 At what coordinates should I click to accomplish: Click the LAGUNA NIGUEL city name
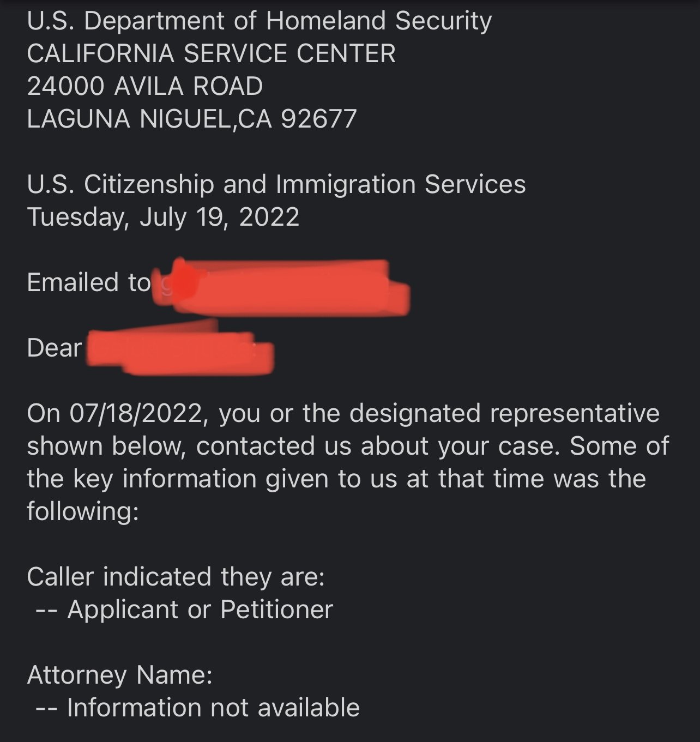click(x=129, y=119)
